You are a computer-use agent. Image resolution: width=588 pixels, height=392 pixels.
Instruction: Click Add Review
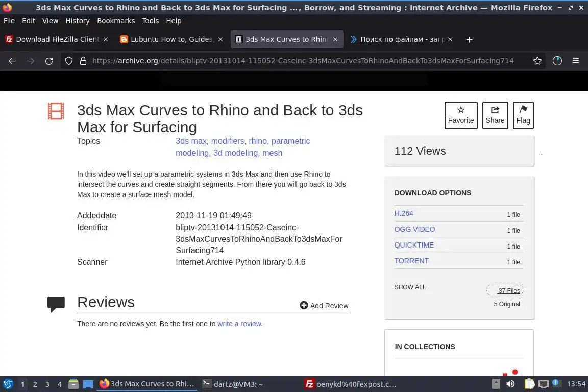(x=324, y=306)
